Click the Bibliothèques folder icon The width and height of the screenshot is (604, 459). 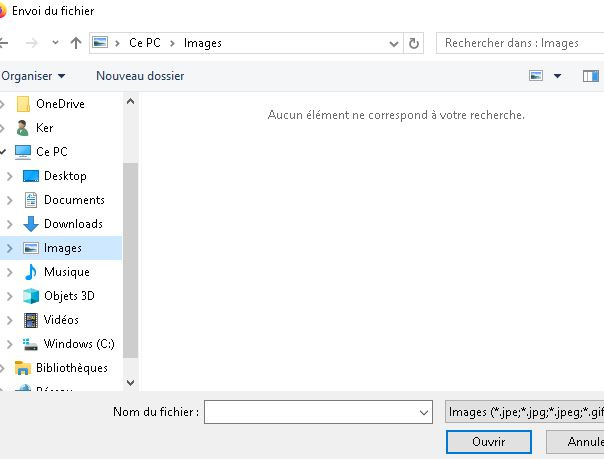pyautogui.click(x=23, y=368)
